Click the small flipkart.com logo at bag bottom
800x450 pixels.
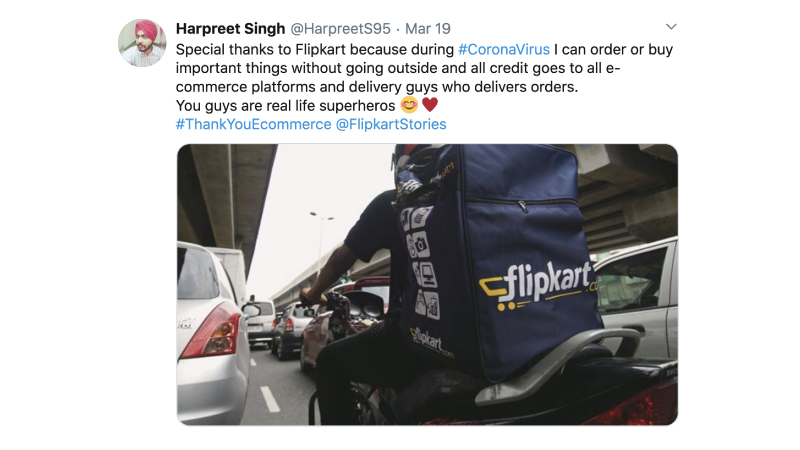[431, 341]
